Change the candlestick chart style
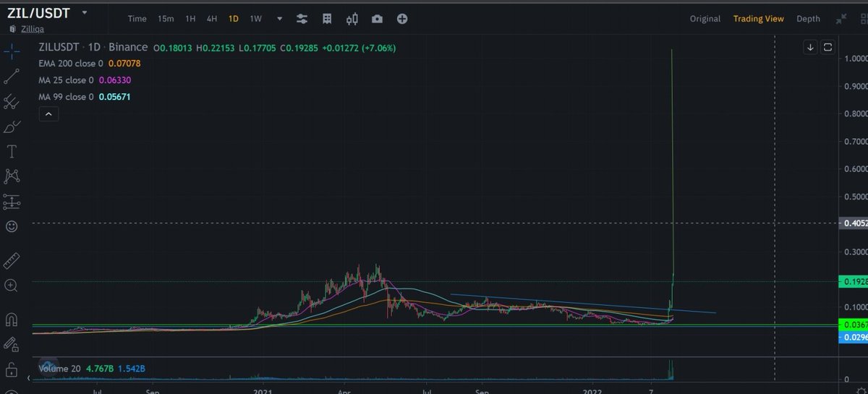Screen dimensions: 868x394 click(352, 19)
